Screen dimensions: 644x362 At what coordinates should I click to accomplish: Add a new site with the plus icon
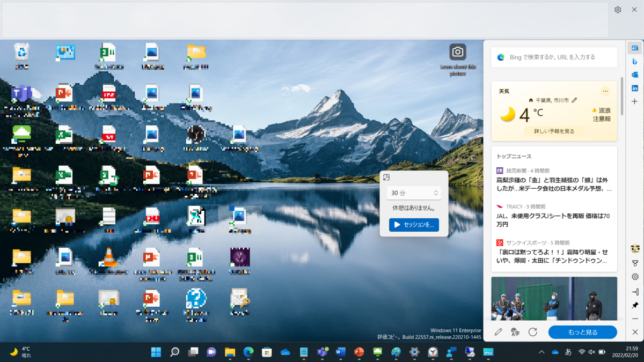pos(635,101)
